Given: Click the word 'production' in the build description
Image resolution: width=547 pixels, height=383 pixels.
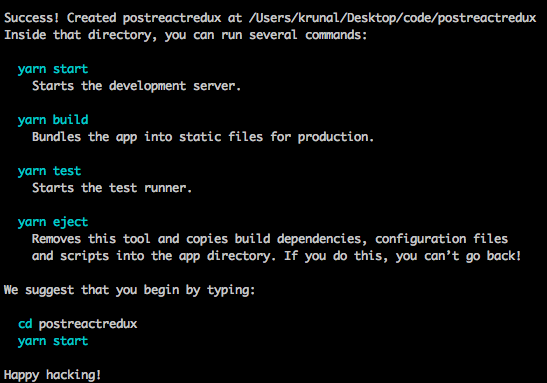Looking at the screenshot, I should [336, 137].
